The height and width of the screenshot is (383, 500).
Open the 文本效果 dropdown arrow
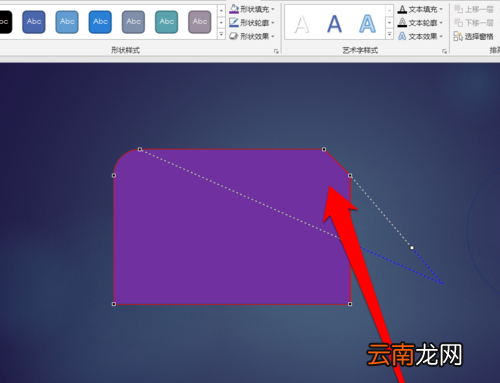click(x=441, y=36)
